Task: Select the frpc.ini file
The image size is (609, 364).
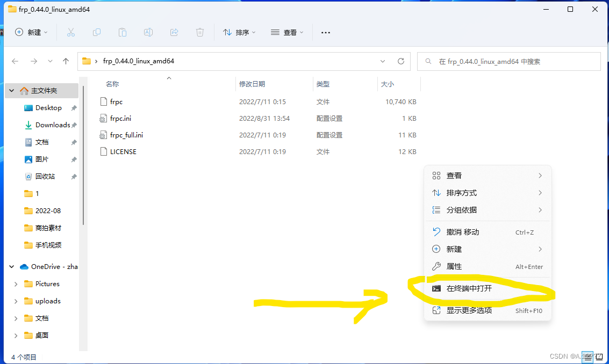Action: coord(120,118)
